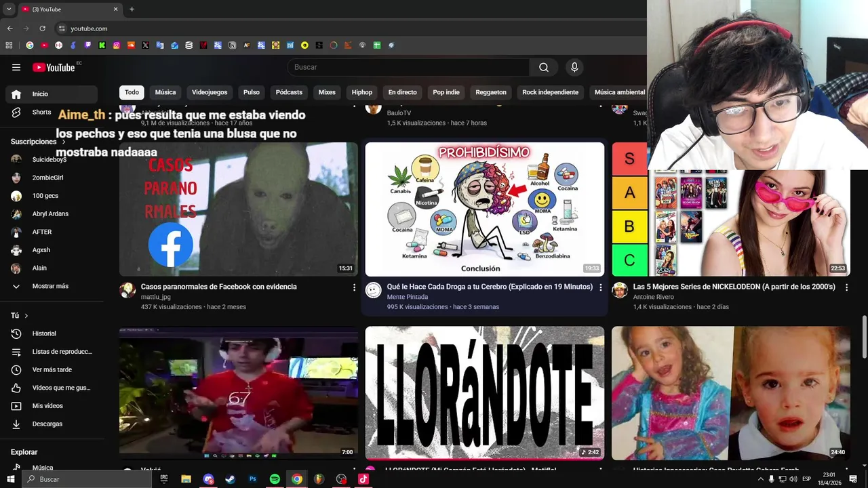Click the Windows taskbar search box
The width and height of the screenshot is (868, 488).
click(87, 479)
